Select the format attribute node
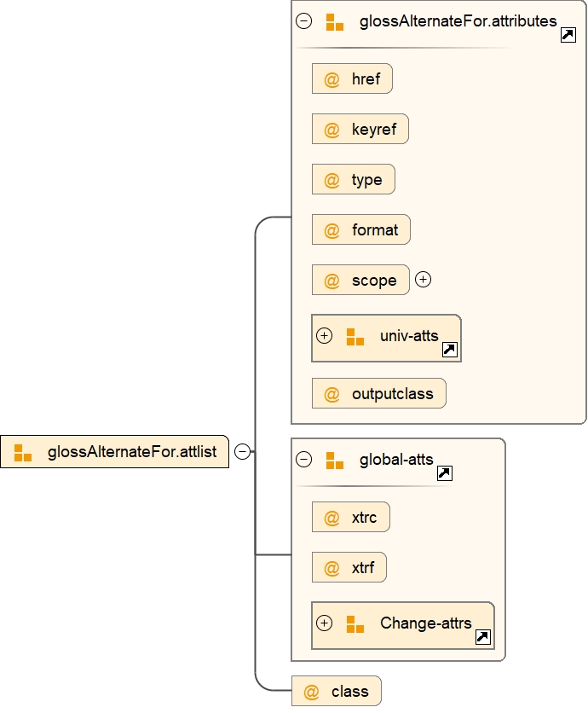 tap(361, 230)
